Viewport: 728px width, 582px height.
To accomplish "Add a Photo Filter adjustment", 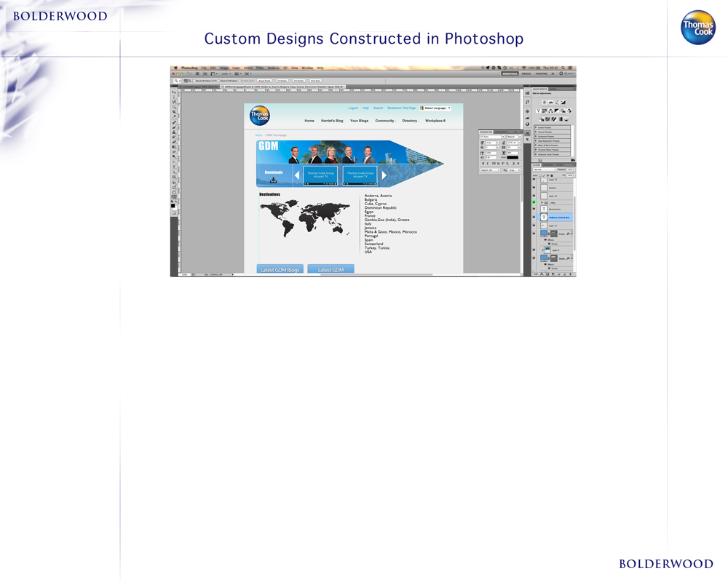I will (563, 111).
